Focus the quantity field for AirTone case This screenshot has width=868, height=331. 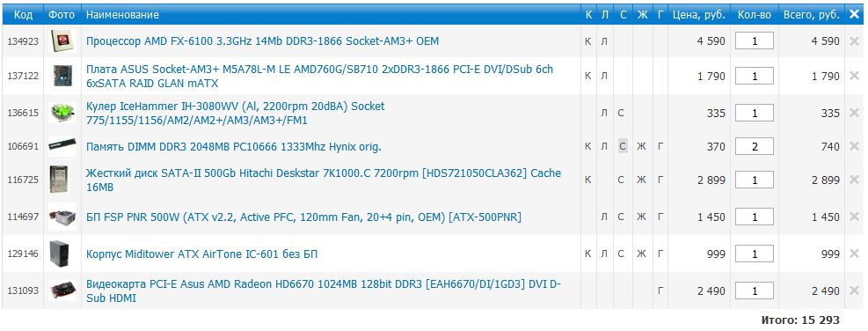point(754,254)
